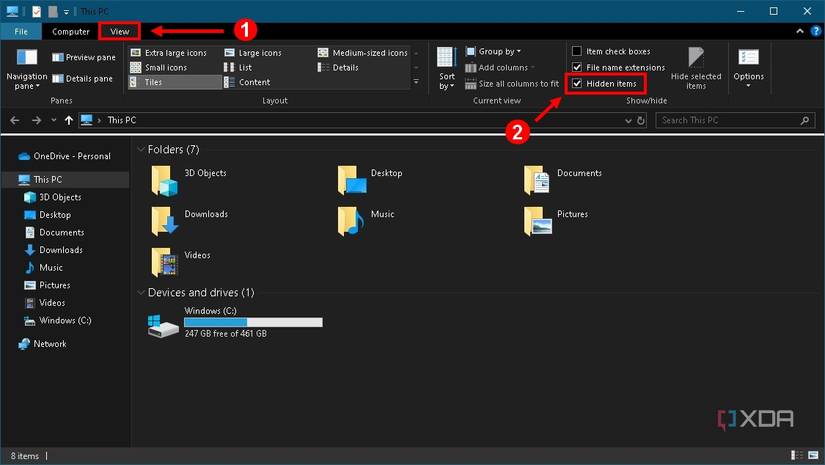This screenshot has width=825, height=465.
Task: Go up one folder level
Action: click(68, 120)
